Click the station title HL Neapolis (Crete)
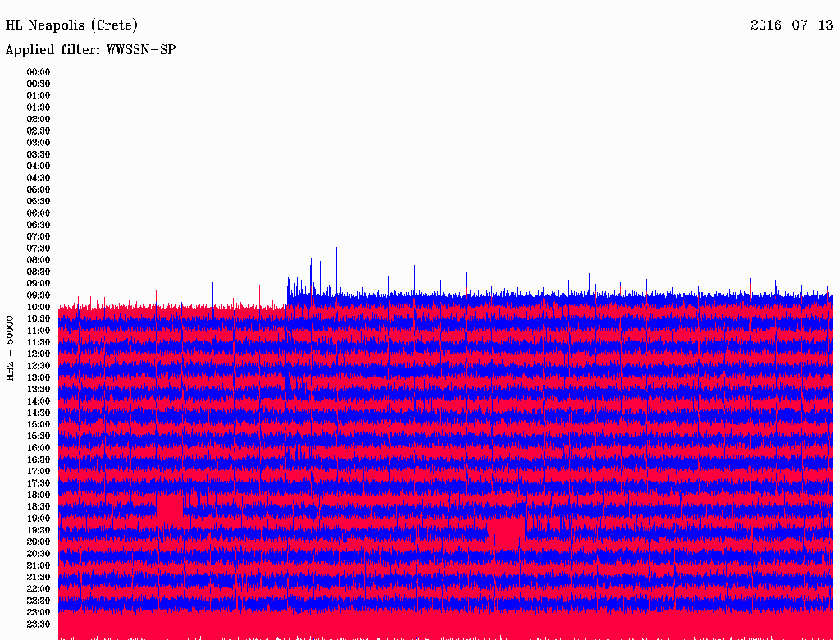 [x=71, y=25]
